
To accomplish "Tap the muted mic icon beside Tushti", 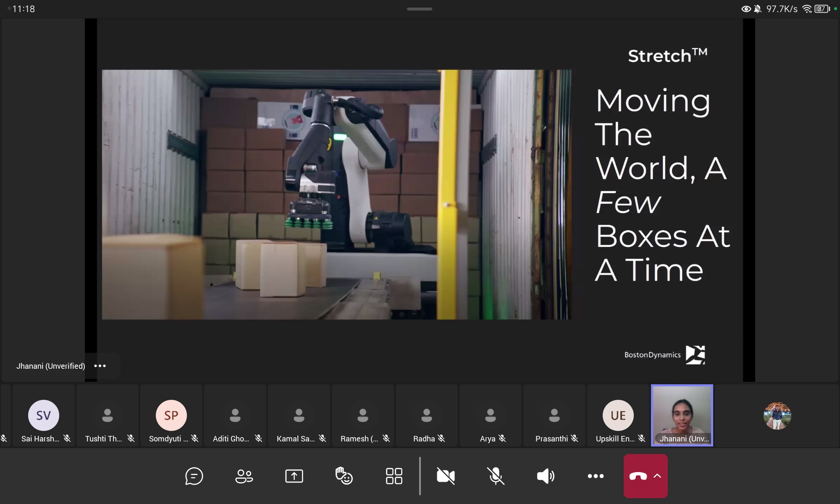I will tap(131, 438).
